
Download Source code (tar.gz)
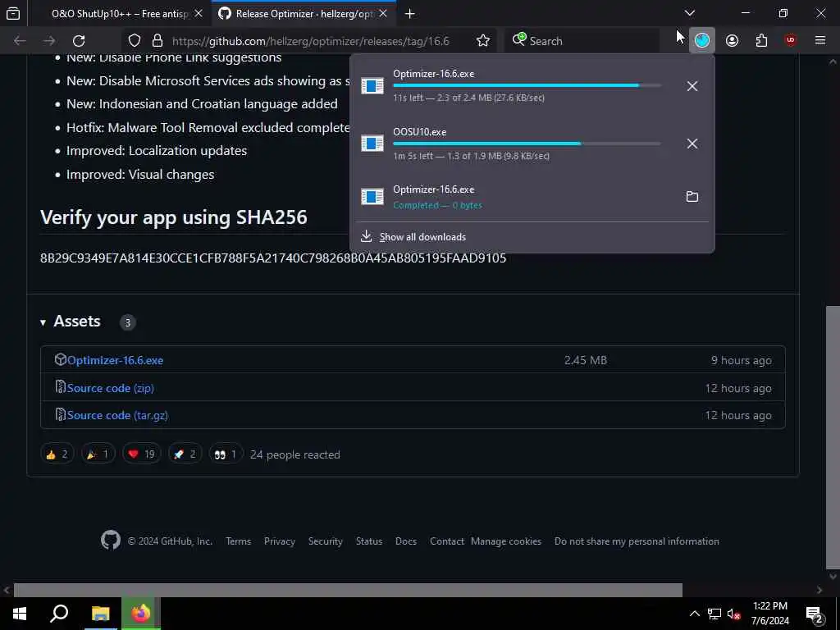[117, 415]
